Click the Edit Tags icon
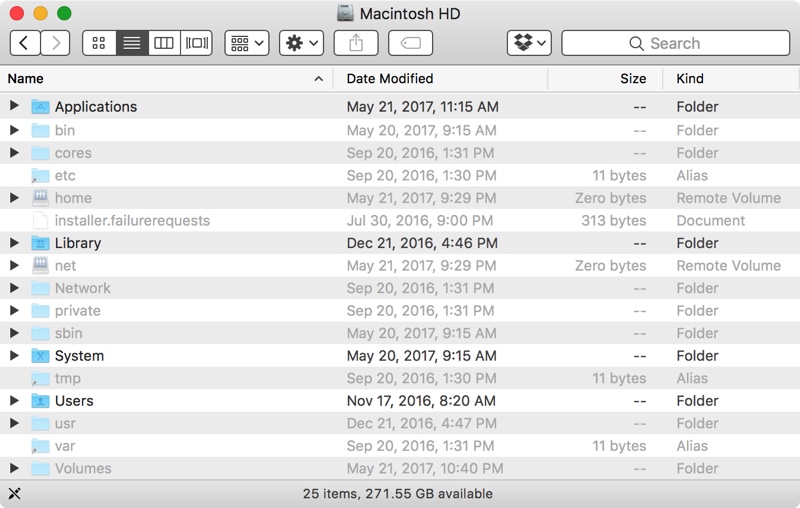This screenshot has height=508, width=800. pos(411,43)
